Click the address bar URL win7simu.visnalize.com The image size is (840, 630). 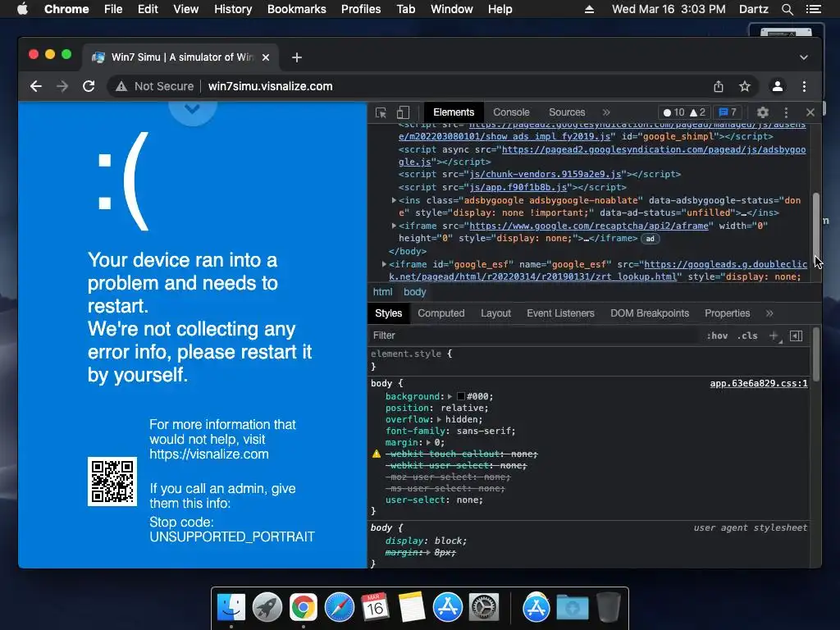click(x=270, y=86)
